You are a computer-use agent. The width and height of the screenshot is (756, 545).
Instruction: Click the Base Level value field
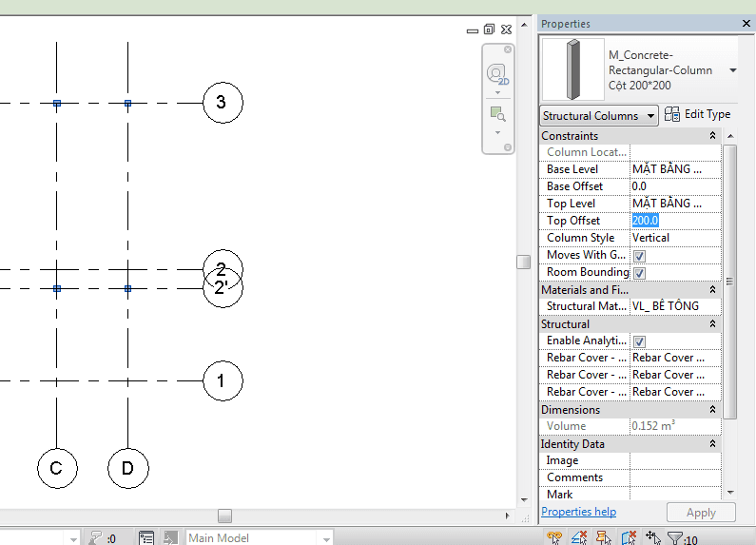point(675,169)
